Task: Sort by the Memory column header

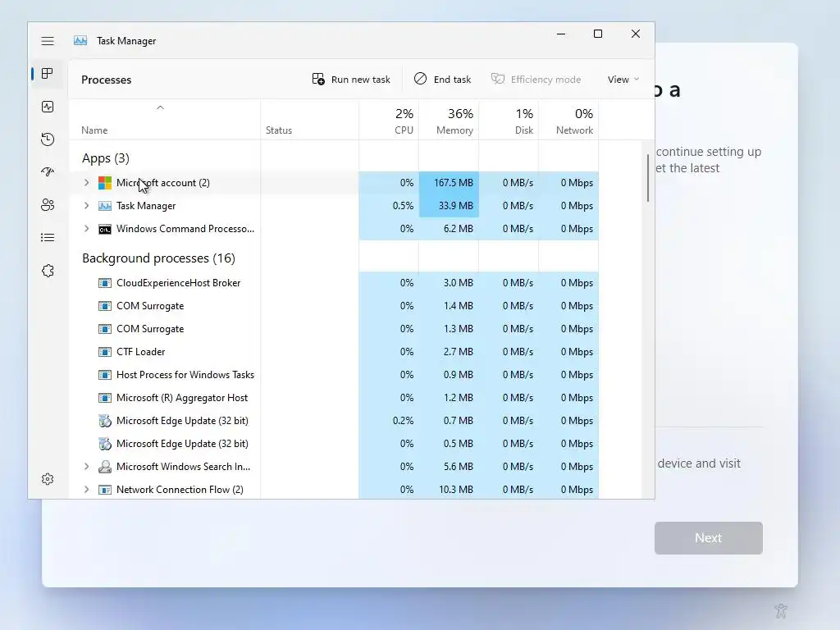Action: point(449,121)
